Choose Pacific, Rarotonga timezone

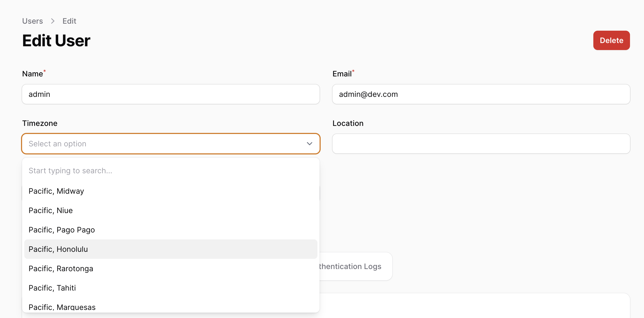[x=61, y=268]
